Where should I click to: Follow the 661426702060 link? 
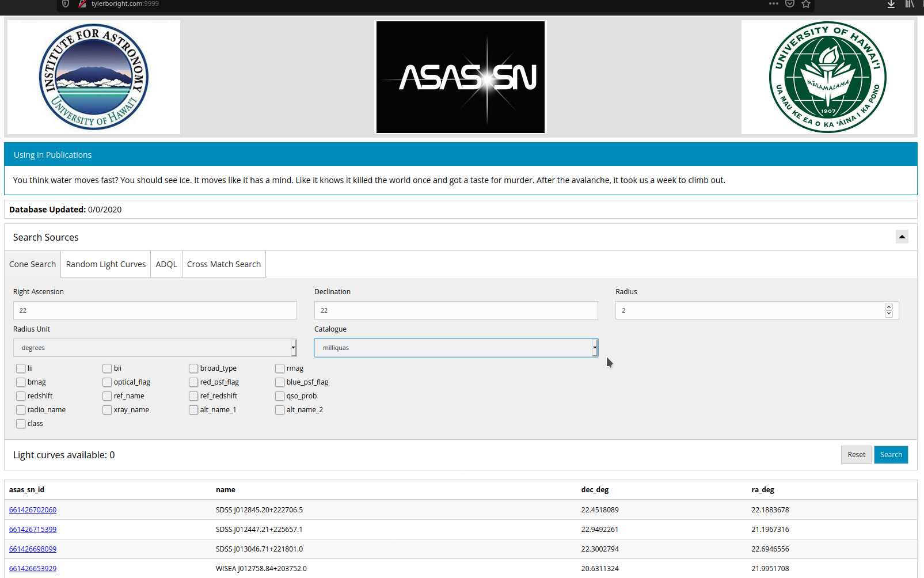[32, 509]
